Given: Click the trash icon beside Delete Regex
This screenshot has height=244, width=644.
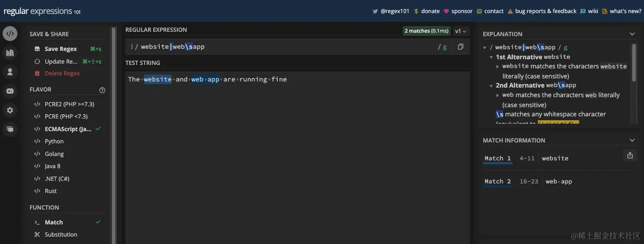Looking at the screenshot, I should pos(37,73).
